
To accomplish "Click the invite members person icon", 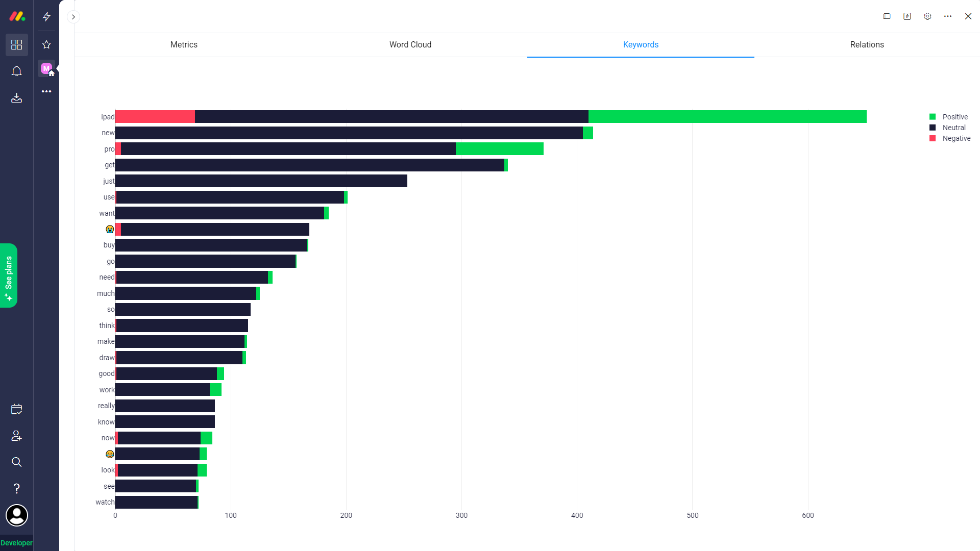I will (x=16, y=436).
